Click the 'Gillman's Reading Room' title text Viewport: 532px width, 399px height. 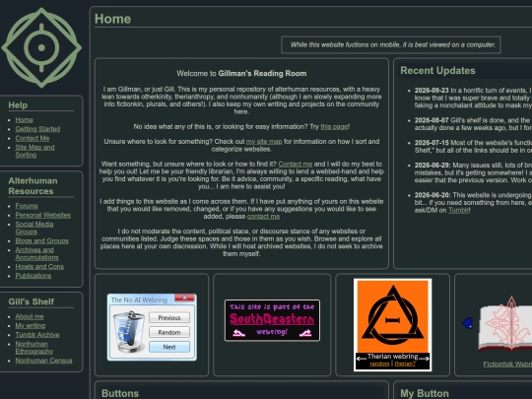point(262,74)
